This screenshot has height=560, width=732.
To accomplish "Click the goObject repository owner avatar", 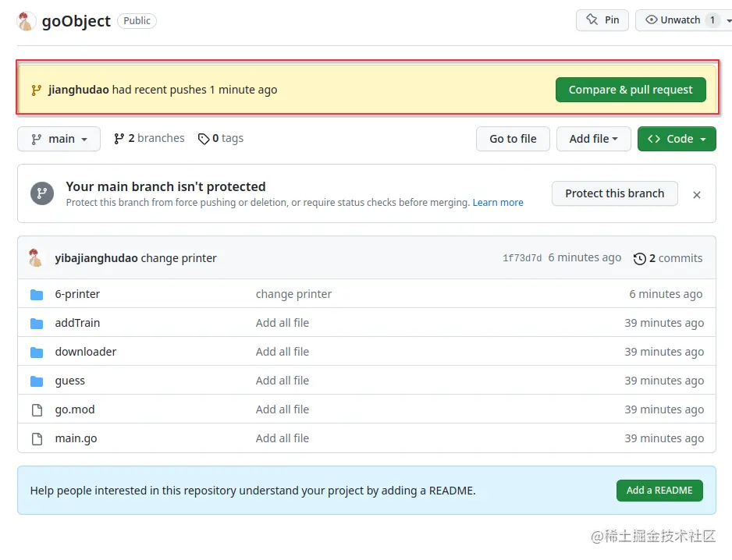I will tap(27, 21).
